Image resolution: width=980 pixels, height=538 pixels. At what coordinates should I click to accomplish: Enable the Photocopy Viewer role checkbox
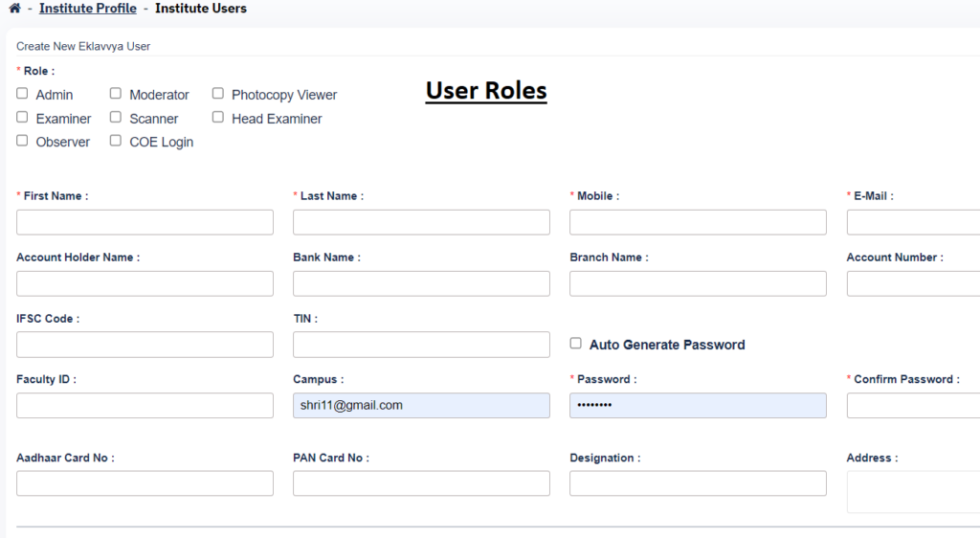pos(217,93)
